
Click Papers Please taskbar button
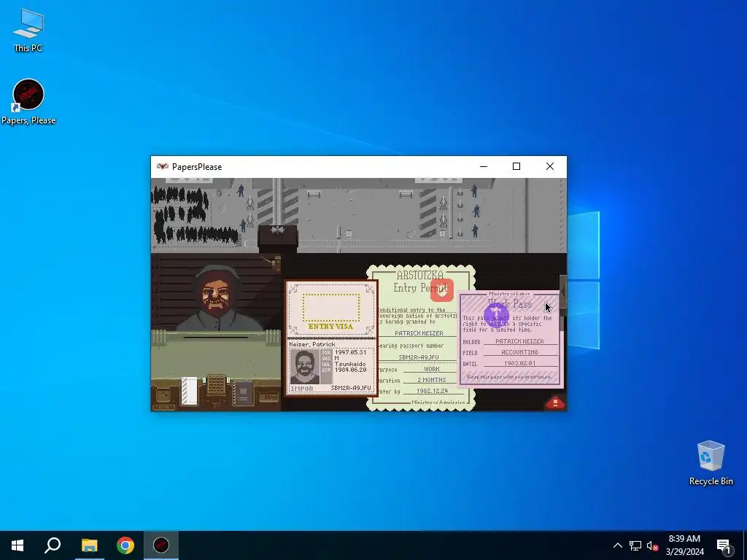coord(161,545)
